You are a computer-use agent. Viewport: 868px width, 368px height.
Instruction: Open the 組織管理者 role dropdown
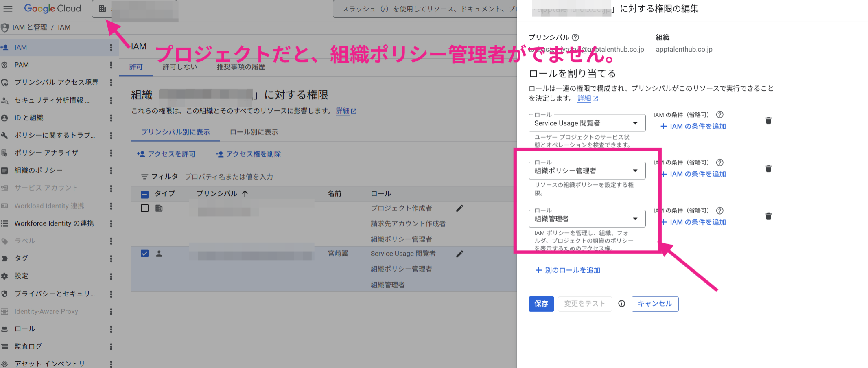pyautogui.click(x=587, y=219)
